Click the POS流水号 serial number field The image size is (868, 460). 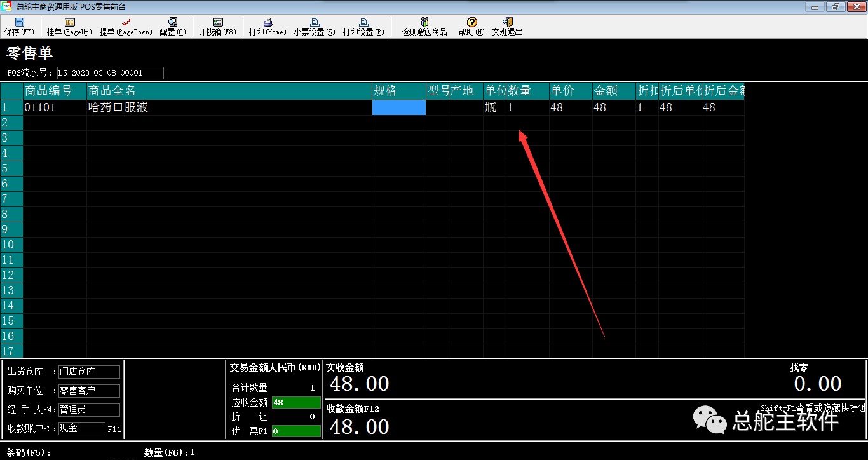110,73
